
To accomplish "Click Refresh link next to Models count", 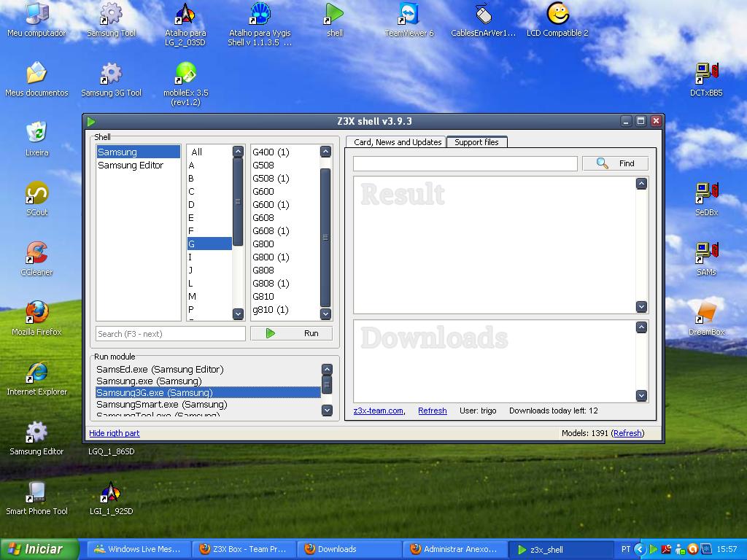I will [x=627, y=433].
